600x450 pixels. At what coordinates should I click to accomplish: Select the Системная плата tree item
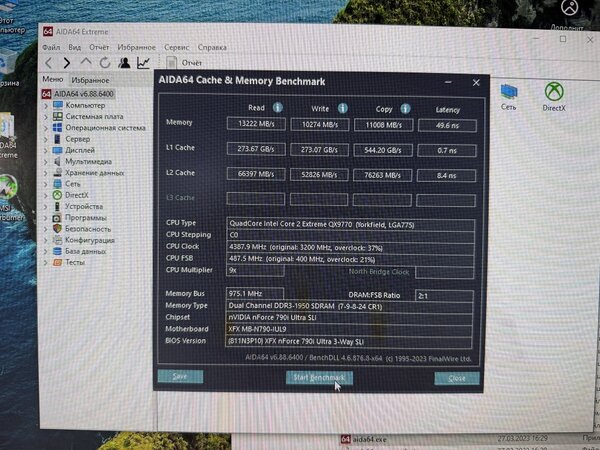[94, 116]
